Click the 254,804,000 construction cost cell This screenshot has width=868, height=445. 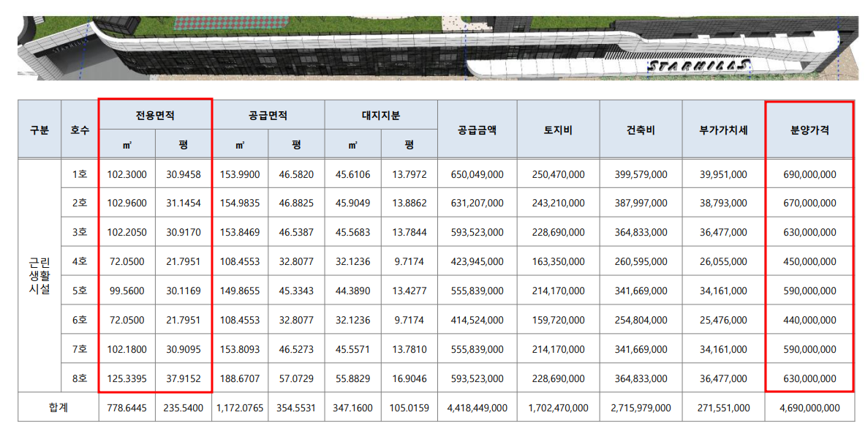[641, 321]
